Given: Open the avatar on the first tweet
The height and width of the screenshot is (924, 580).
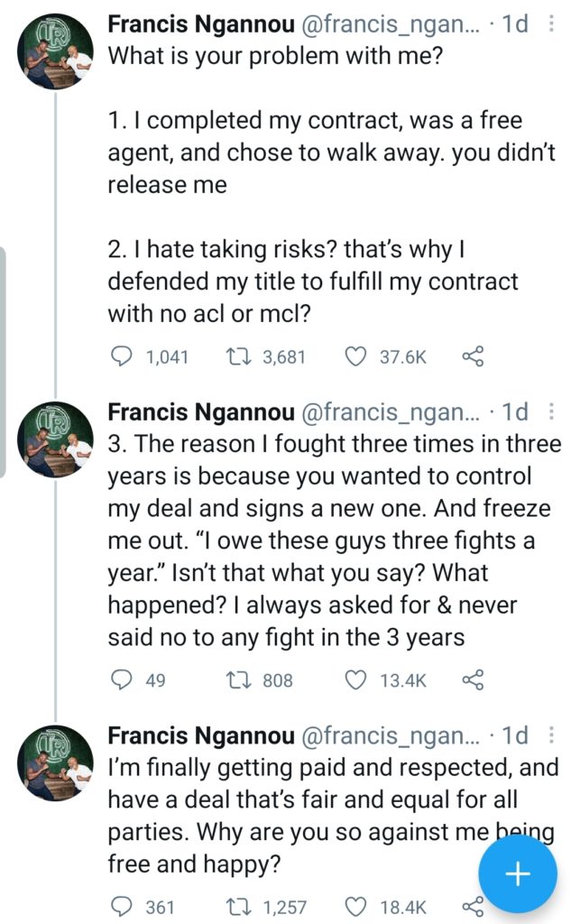Looking at the screenshot, I should click(56, 52).
